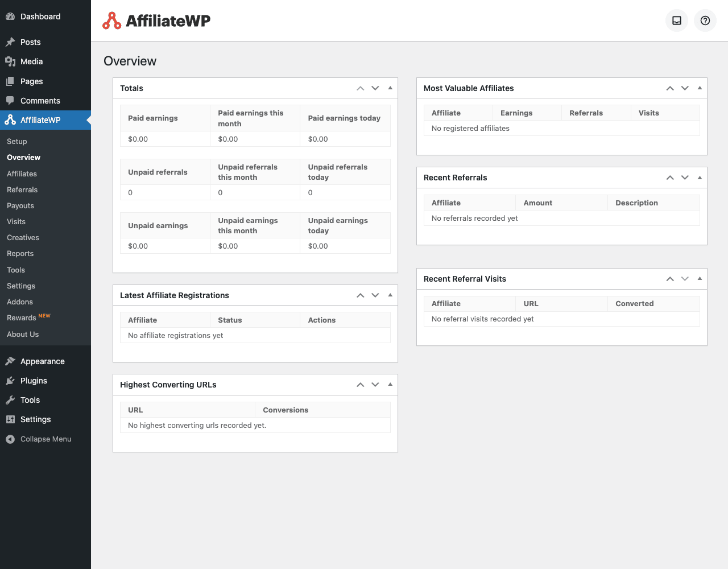The width and height of the screenshot is (728, 569).
Task: Click the Plugins plug icon
Action: pyautogui.click(x=10, y=381)
